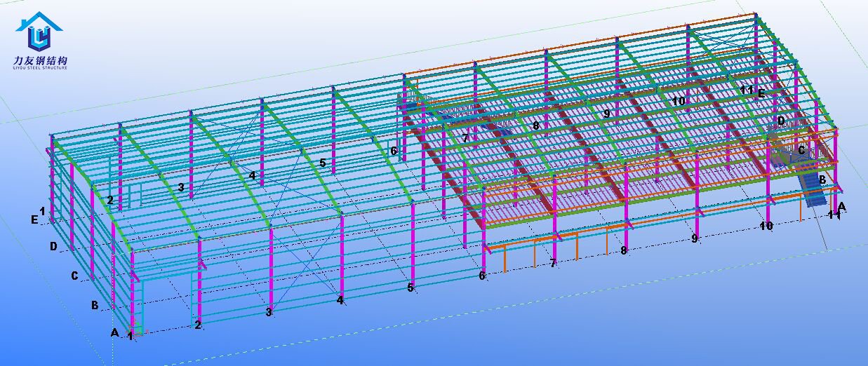This screenshot has width=868, height=366.
Task: Click grid label C beside the right end staircase
Action: pyautogui.click(x=801, y=149)
